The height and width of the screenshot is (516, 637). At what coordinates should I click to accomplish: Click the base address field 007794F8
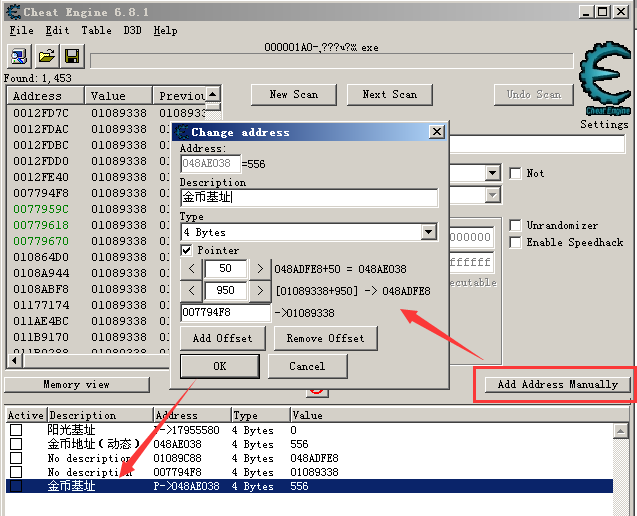pos(225,312)
